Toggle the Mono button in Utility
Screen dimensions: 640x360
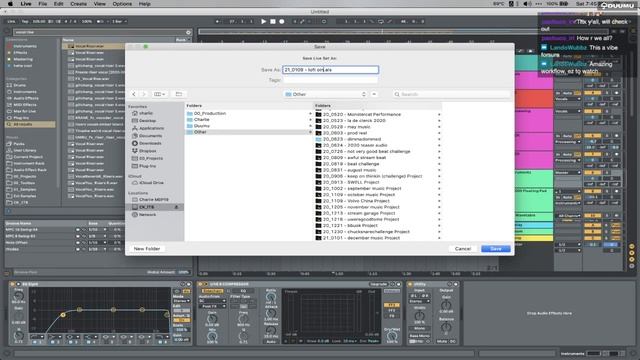point(419,328)
